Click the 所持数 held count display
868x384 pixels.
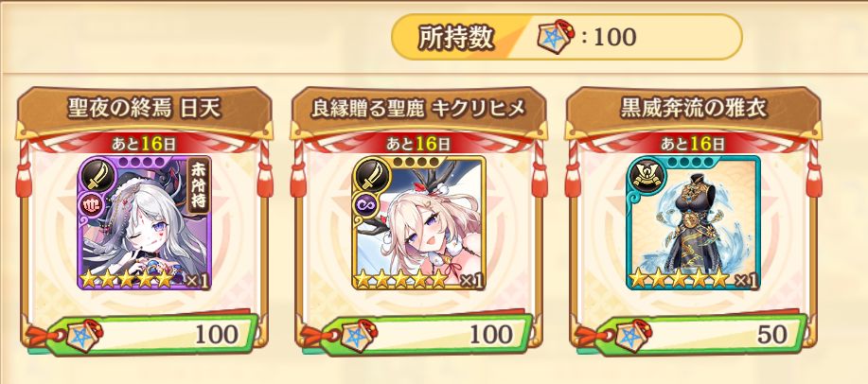point(566,37)
